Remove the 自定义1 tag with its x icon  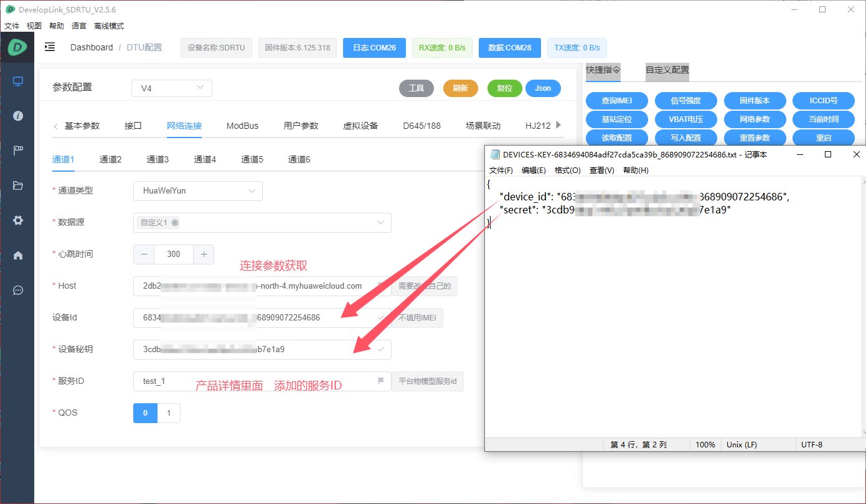pos(175,223)
